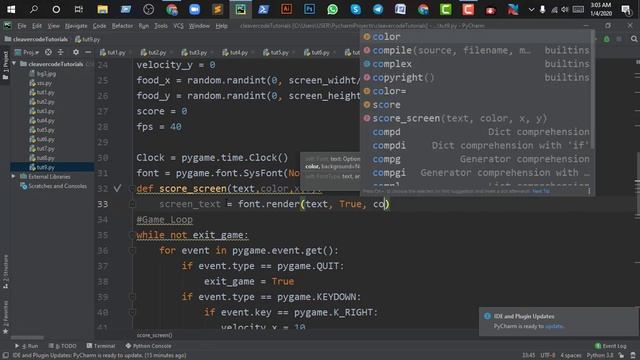Open PowerShell from taskbar
The width and height of the screenshot is (640, 360).
pyautogui.click(x=263, y=9)
